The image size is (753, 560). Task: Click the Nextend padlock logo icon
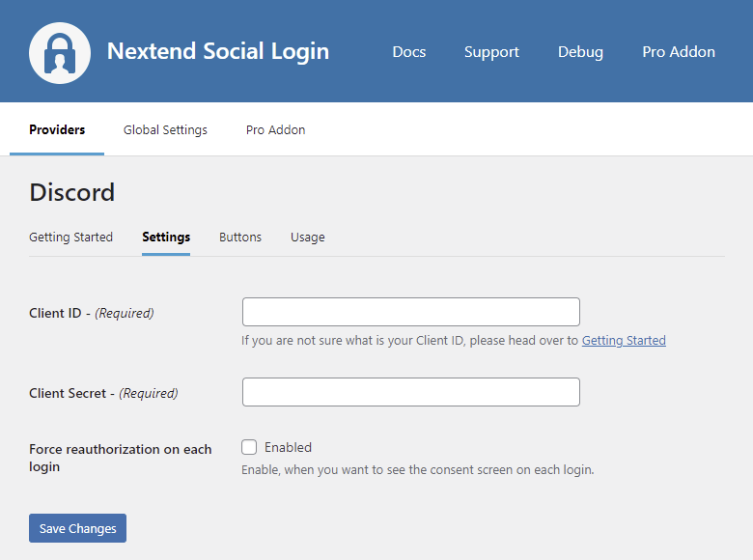(x=60, y=52)
